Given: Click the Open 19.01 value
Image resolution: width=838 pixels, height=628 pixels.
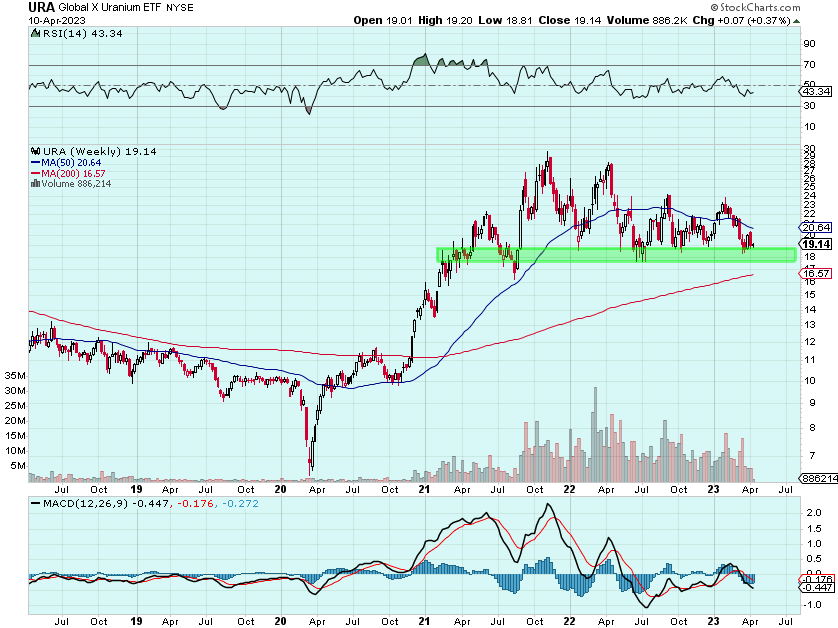Looking at the screenshot, I should click(x=383, y=20).
